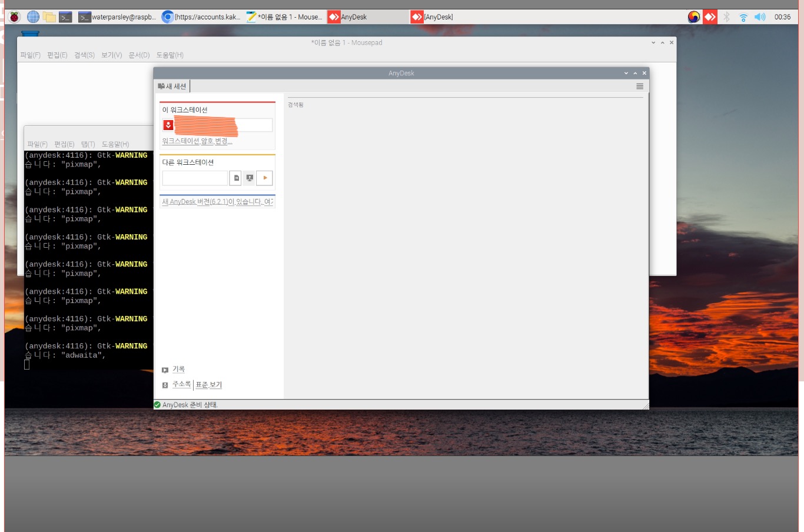This screenshot has height=532, width=804.
Task: Switch to 표준 보기 standard view
Action: (x=209, y=385)
